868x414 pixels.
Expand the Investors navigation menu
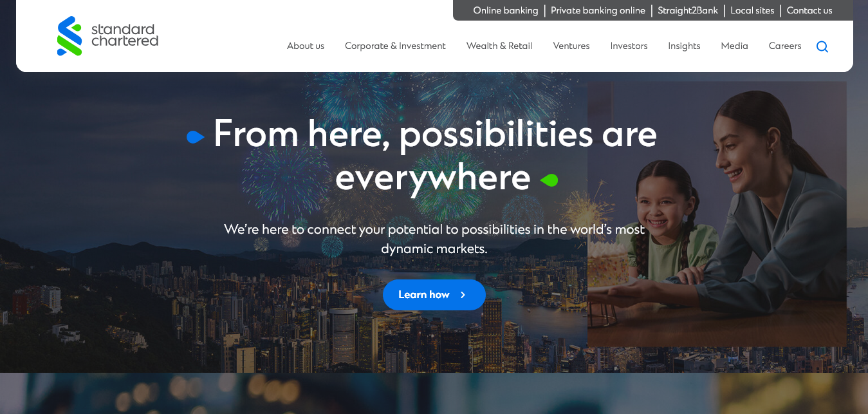pos(629,46)
